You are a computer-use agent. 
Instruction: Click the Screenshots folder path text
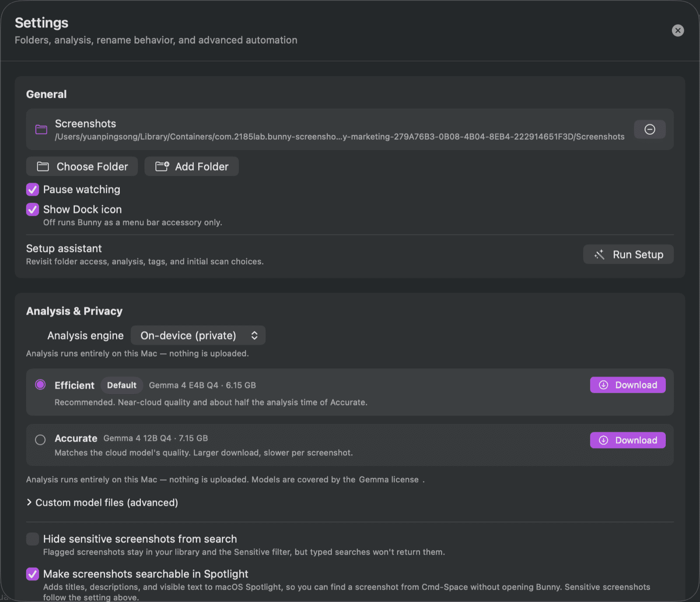click(x=339, y=137)
